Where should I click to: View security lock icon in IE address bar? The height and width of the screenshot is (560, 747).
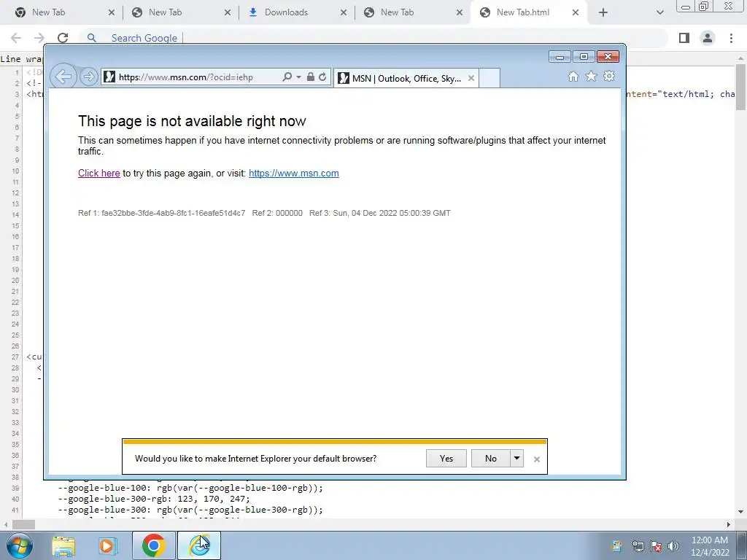click(311, 77)
